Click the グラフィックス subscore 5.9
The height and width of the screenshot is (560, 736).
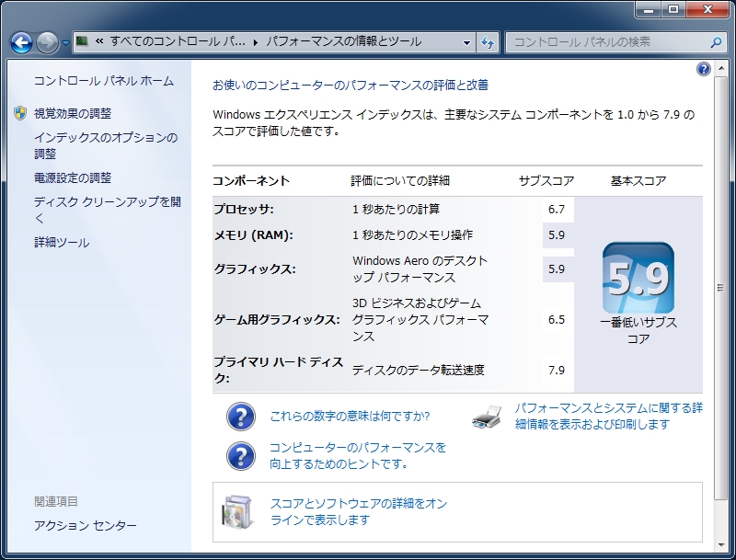(557, 269)
